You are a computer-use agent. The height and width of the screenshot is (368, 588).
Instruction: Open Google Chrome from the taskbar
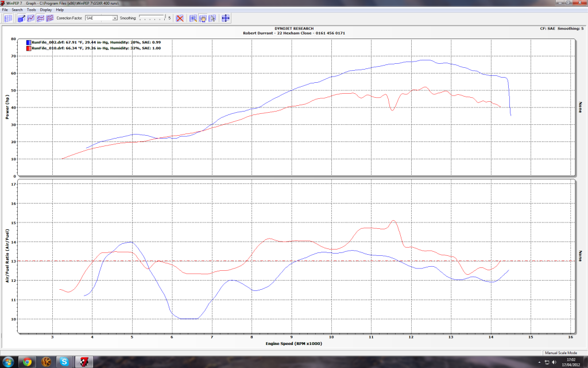(27, 362)
